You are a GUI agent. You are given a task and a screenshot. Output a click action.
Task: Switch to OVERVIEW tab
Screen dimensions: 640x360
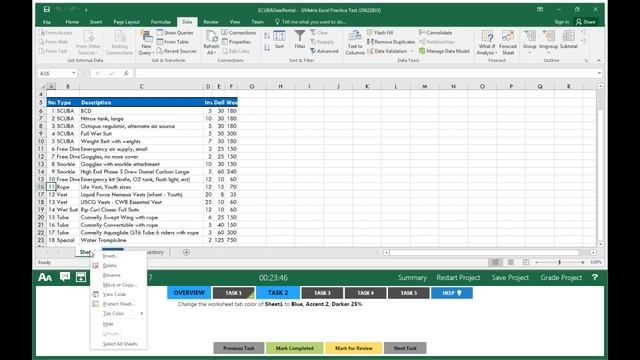[x=189, y=293]
